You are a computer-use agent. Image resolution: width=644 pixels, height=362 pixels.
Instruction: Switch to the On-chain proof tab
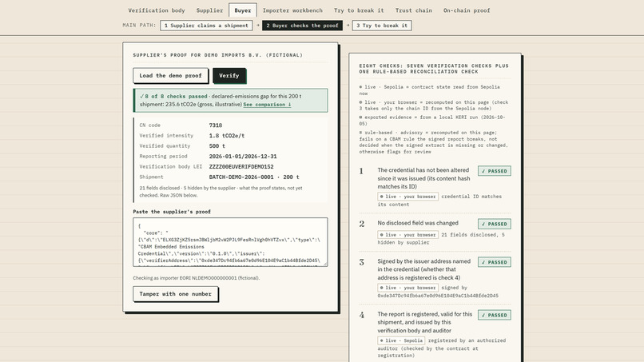[x=467, y=10]
